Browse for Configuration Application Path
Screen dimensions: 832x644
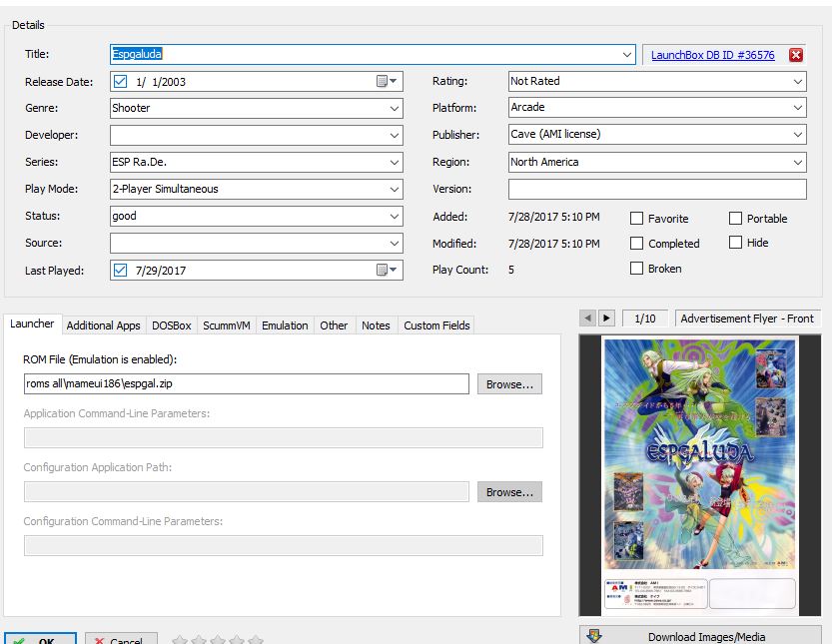[509, 492]
